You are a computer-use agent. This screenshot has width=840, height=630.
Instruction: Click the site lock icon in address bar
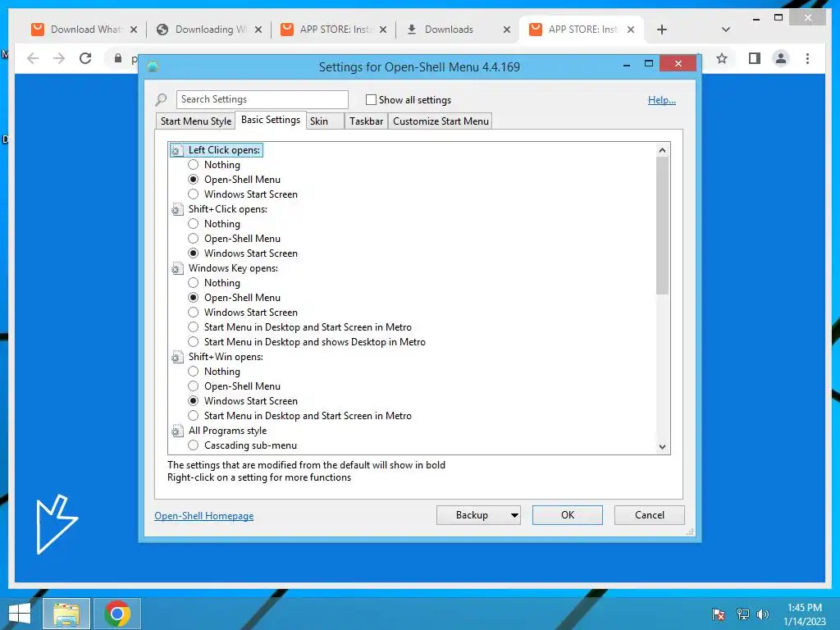click(x=118, y=58)
